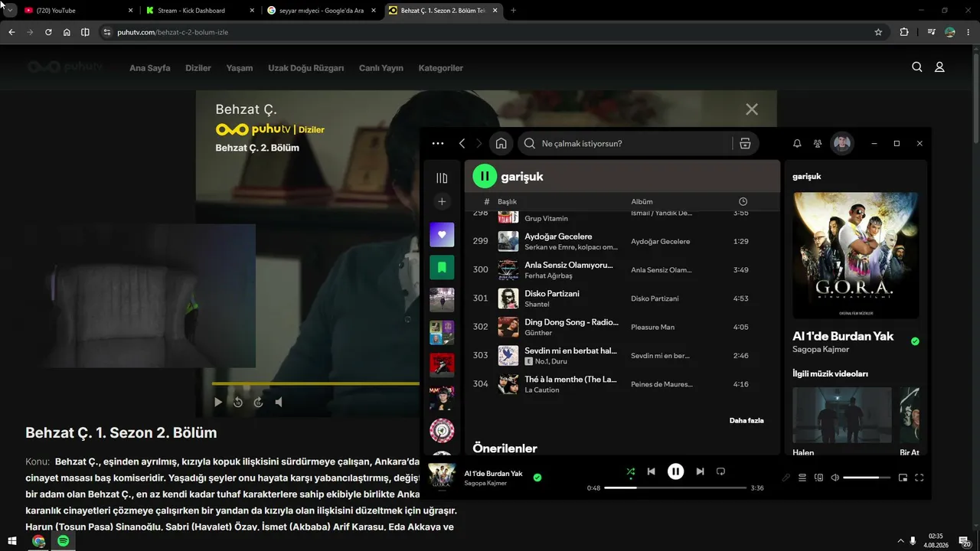
Task: Pause the garişuk playlist with green button
Action: click(485, 176)
